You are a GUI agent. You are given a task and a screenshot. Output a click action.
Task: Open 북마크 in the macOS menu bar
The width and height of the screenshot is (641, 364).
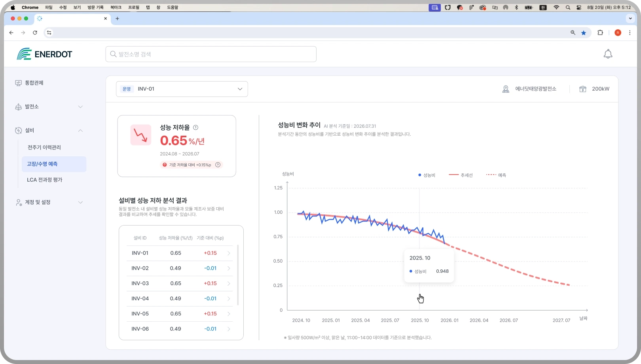(116, 8)
